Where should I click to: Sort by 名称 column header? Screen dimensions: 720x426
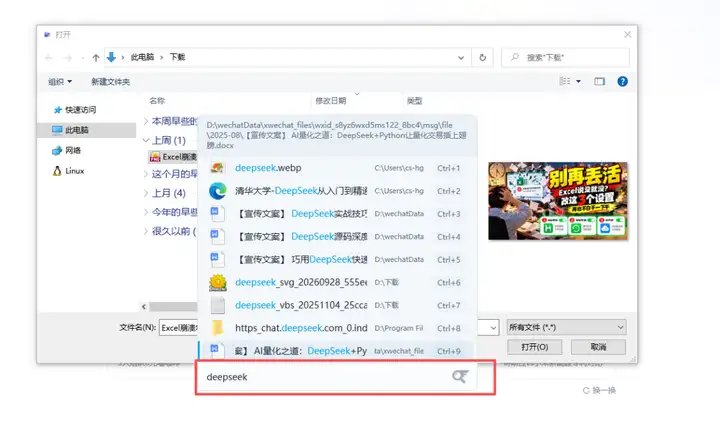point(157,101)
